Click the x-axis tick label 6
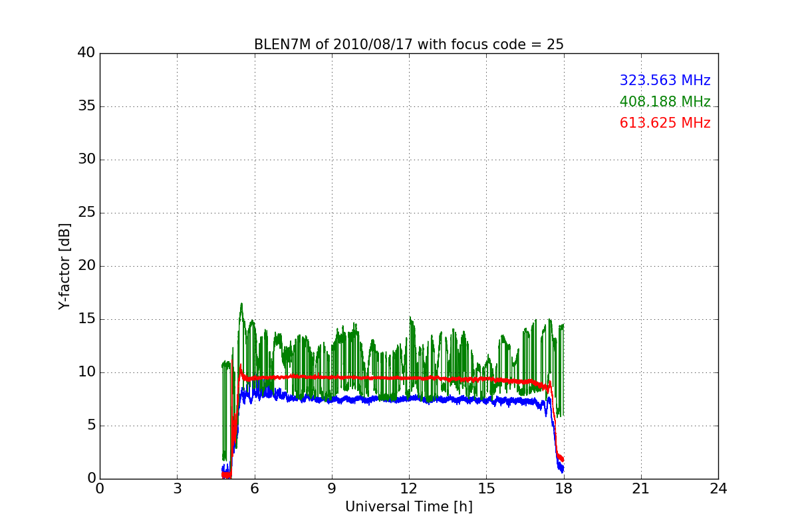This screenshot has height=532, width=798. point(254,489)
